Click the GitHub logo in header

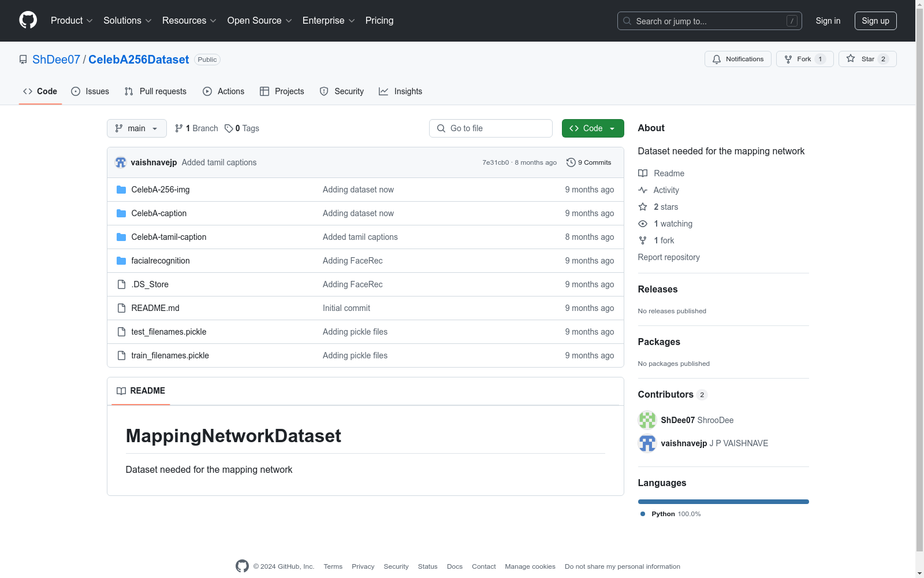click(x=28, y=20)
